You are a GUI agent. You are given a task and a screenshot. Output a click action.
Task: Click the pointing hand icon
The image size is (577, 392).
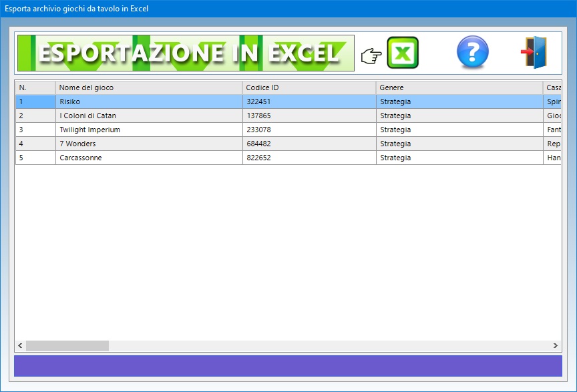(x=371, y=55)
